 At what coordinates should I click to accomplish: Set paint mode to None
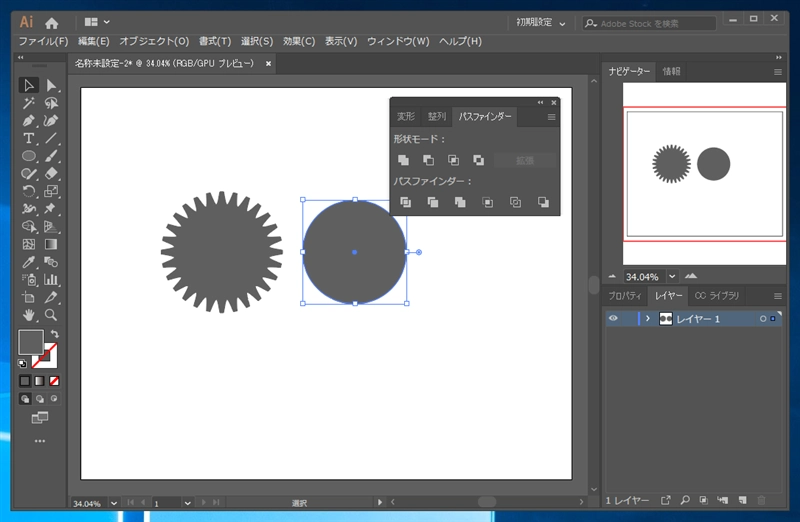click(x=54, y=381)
